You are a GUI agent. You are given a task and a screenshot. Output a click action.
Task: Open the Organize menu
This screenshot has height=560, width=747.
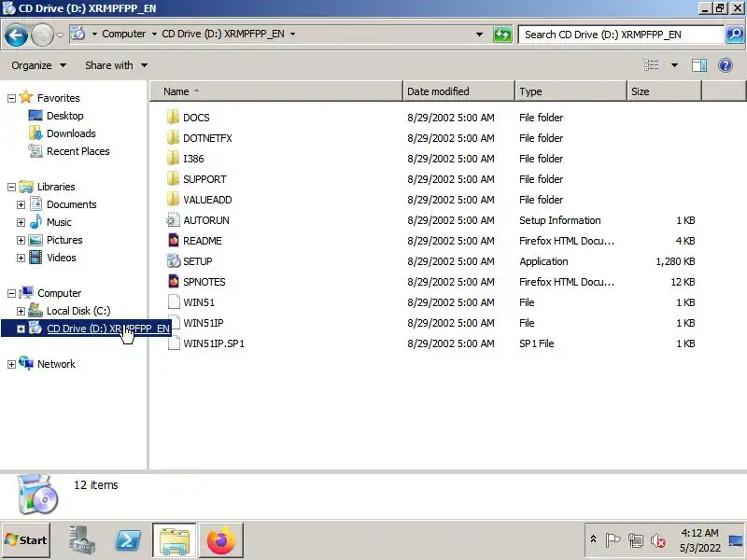coord(38,65)
